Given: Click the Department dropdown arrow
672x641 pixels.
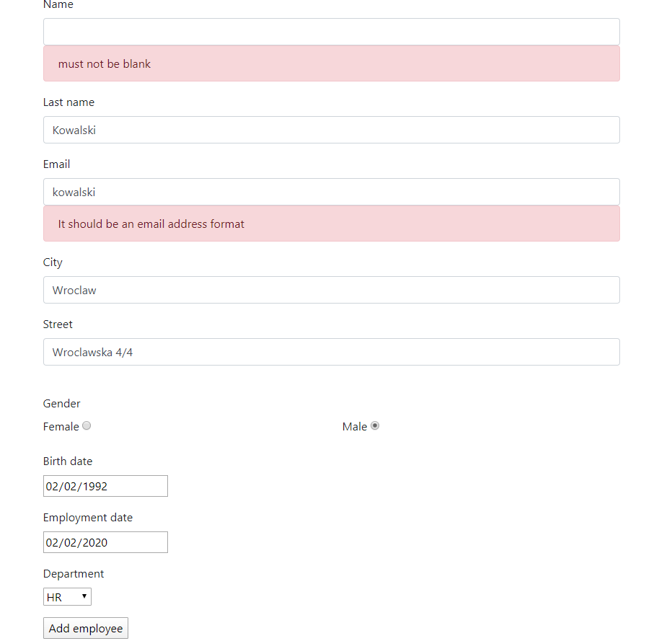Looking at the screenshot, I should pyautogui.click(x=84, y=596).
